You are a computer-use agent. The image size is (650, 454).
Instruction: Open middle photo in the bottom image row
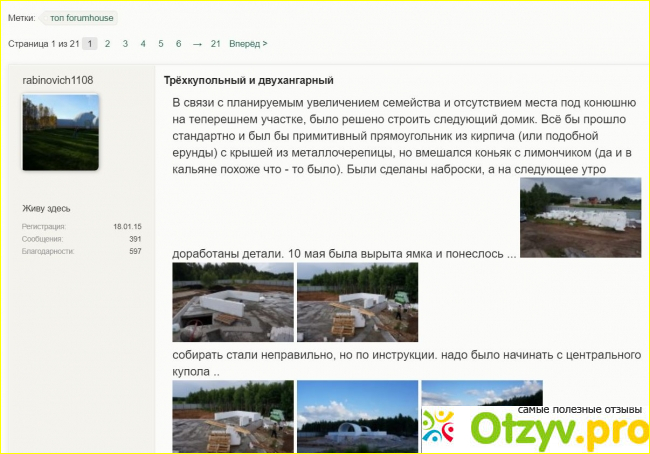point(357,417)
